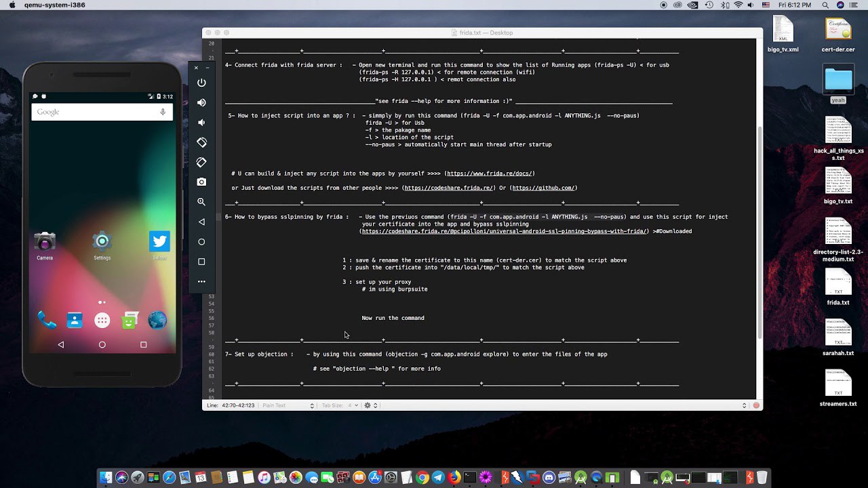Click the emulator sidebar Home circle
Viewport: 868px width, 488px height.
click(x=201, y=241)
